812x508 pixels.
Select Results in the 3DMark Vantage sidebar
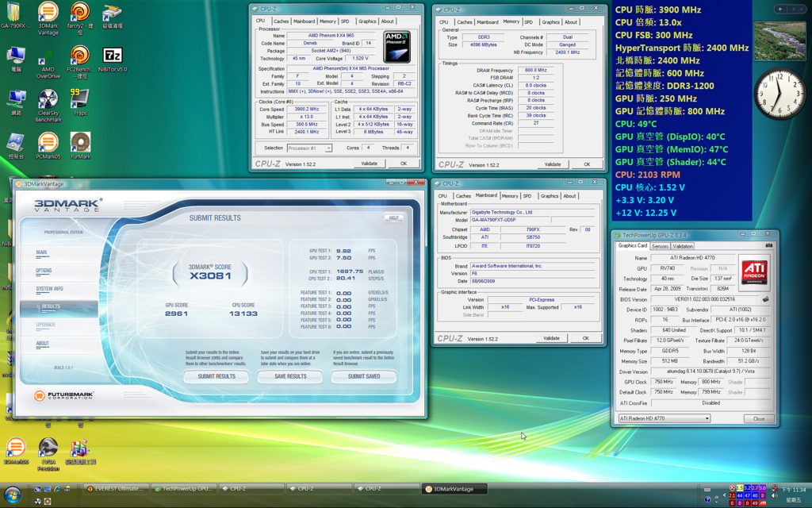[x=59, y=307]
